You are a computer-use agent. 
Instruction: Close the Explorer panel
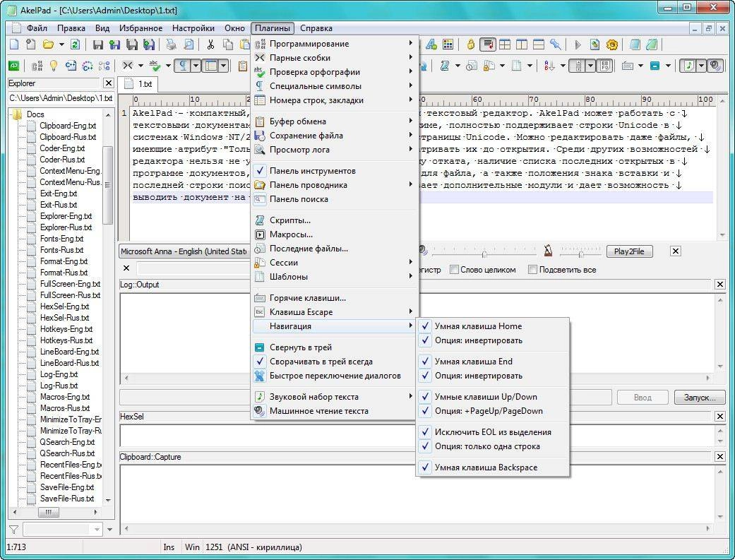coord(108,83)
